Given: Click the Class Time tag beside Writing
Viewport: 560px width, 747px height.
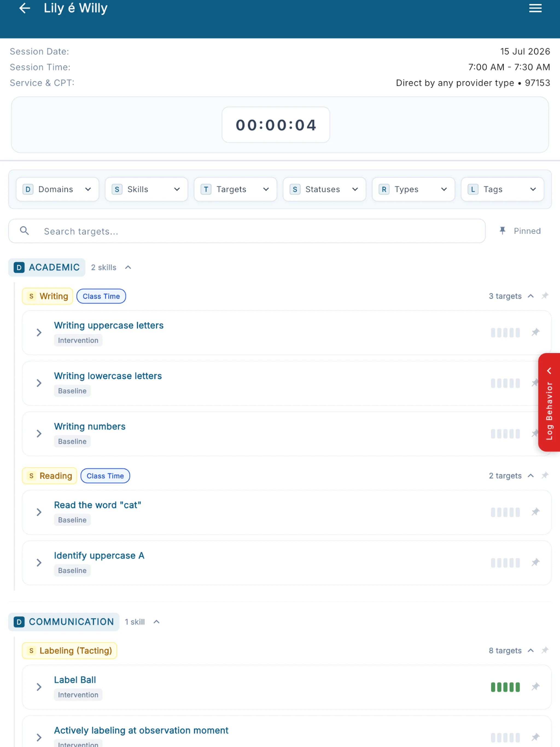Looking at the screenshot, I should point(101,296).
